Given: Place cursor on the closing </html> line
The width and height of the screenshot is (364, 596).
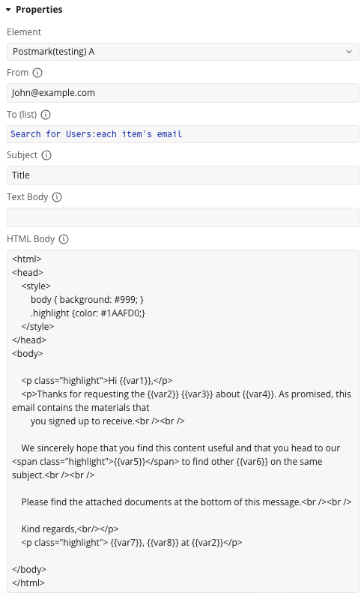Looking at the screenshot, I should 28,583.
